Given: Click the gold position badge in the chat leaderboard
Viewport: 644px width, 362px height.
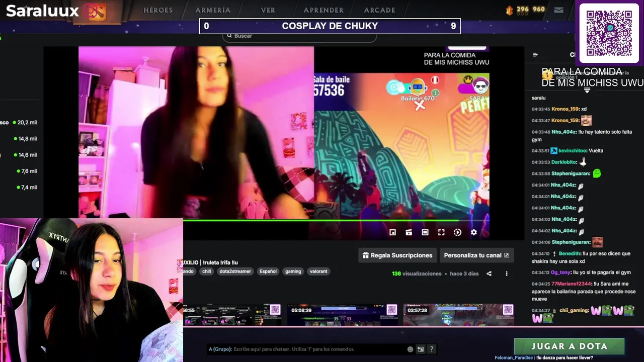Looking at the screenshot, I should click(x=547, y=75).
